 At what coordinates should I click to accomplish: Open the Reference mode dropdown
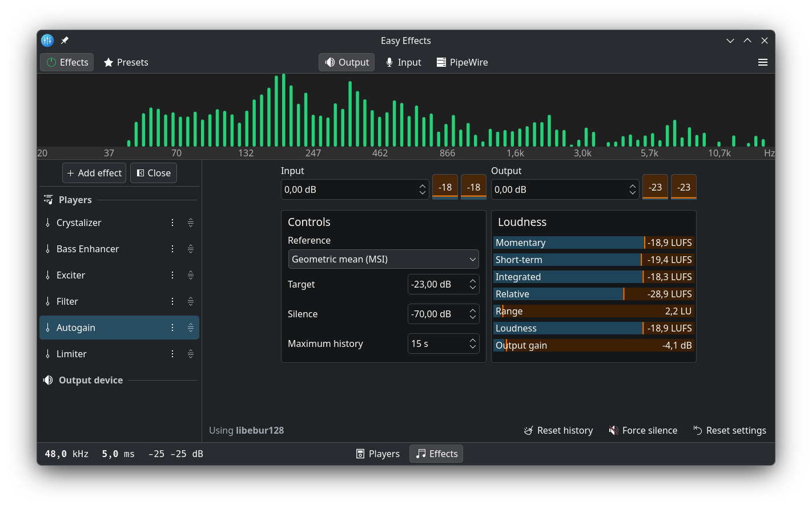(383, 259)
